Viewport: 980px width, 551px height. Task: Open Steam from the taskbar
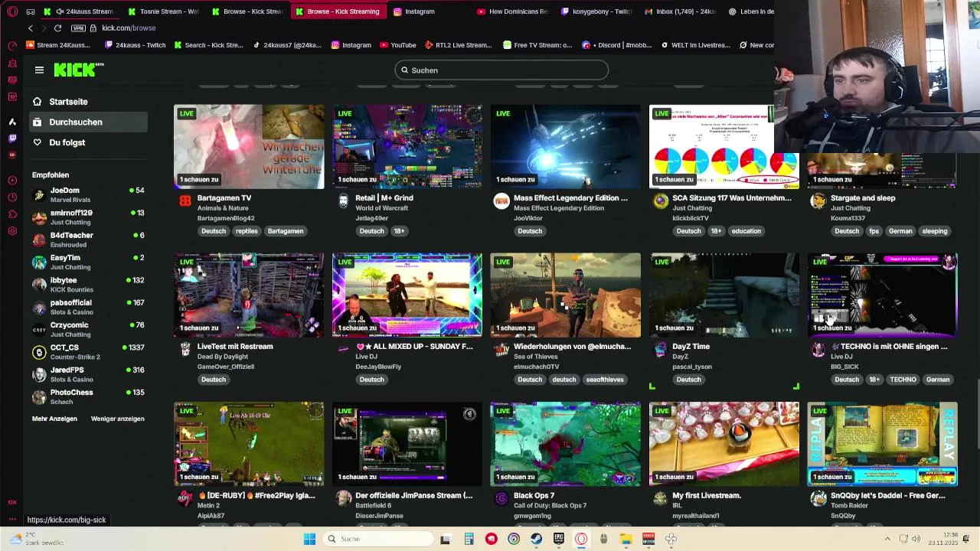pyautogui.click(x=536, y=539)
